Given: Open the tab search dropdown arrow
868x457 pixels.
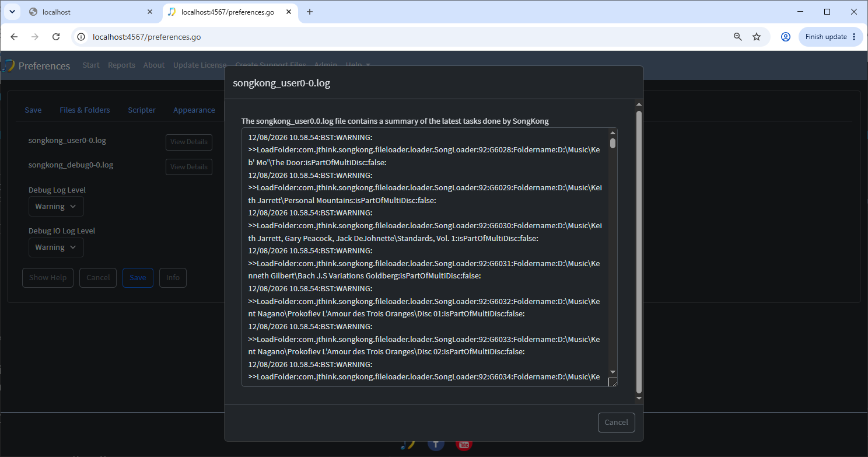Looking at the screenshot, I should pos(12,12).
